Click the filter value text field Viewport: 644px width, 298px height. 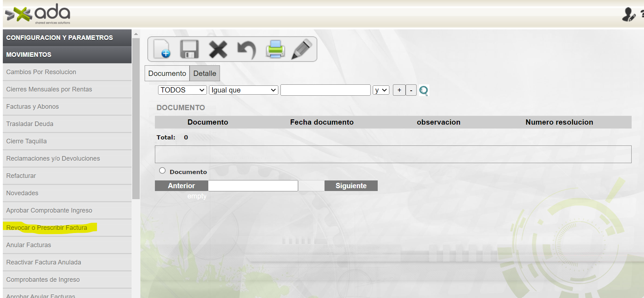[x=325, y=90]
